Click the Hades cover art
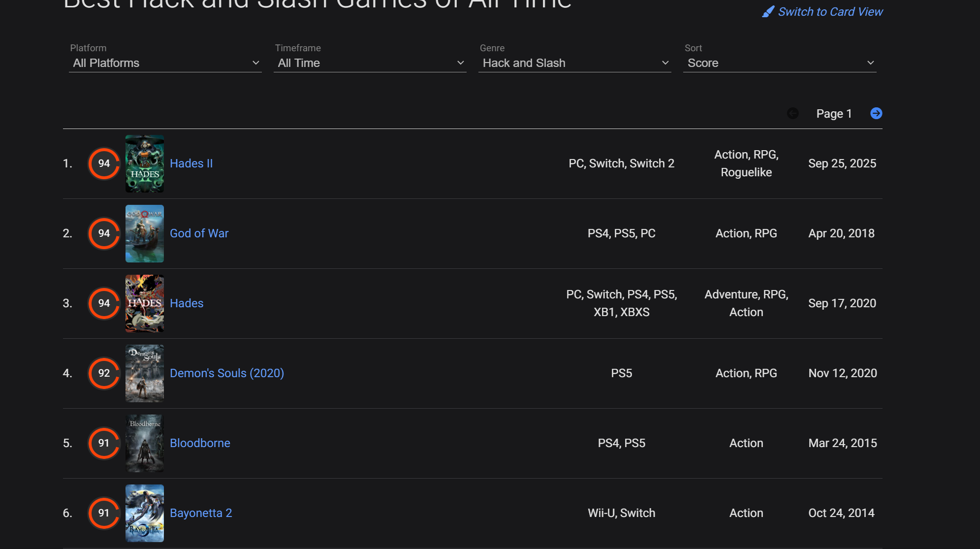 coord(145,303)
